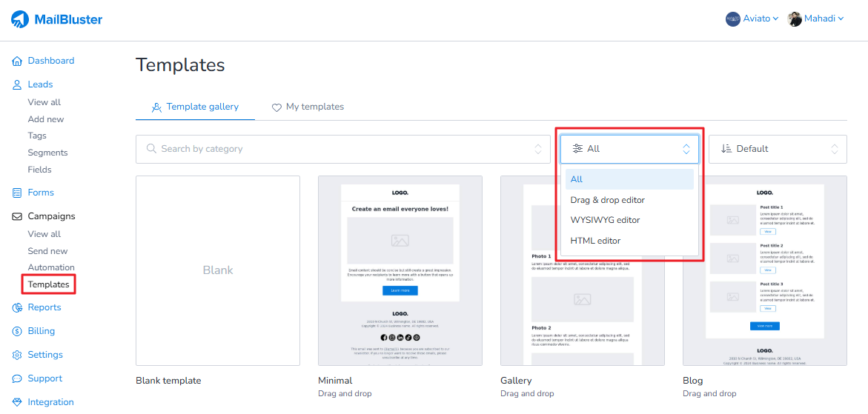This screenshot has height=414, width=868.
Task: Click the MailBluster logo icon
Action: (x=20, y=20)
